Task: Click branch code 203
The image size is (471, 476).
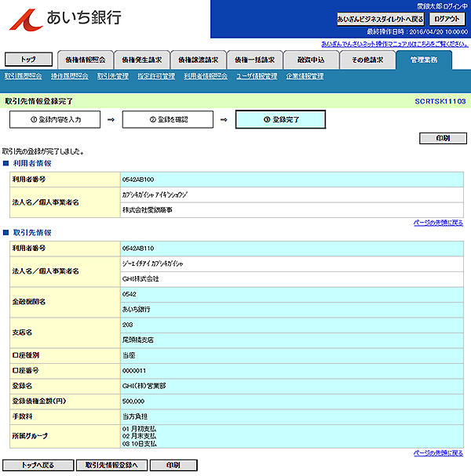Action: (128, 325)
